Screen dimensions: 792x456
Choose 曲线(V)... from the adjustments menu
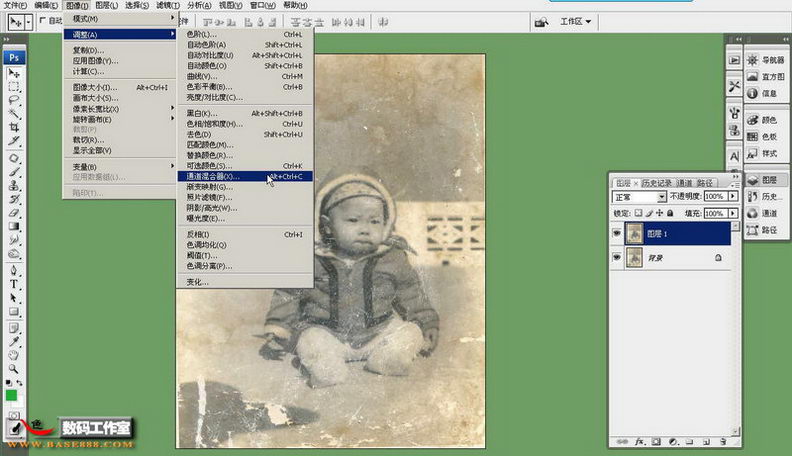245,76
